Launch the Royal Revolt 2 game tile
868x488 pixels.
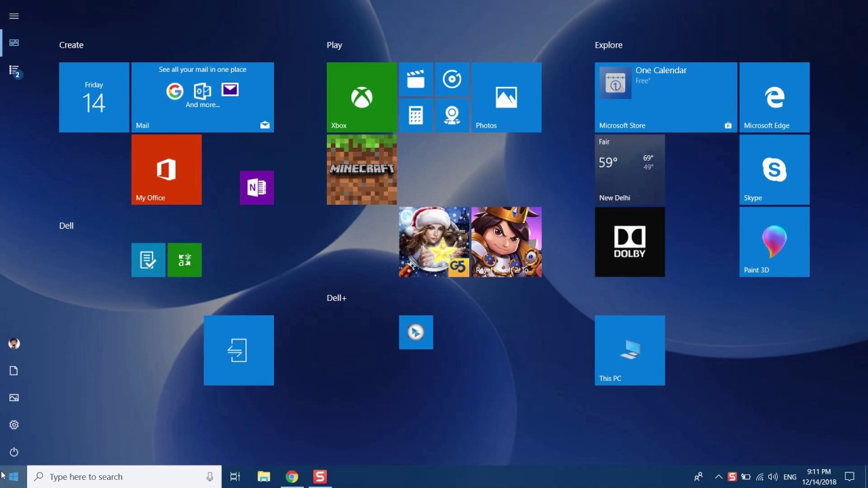click(x=506, y=242)
